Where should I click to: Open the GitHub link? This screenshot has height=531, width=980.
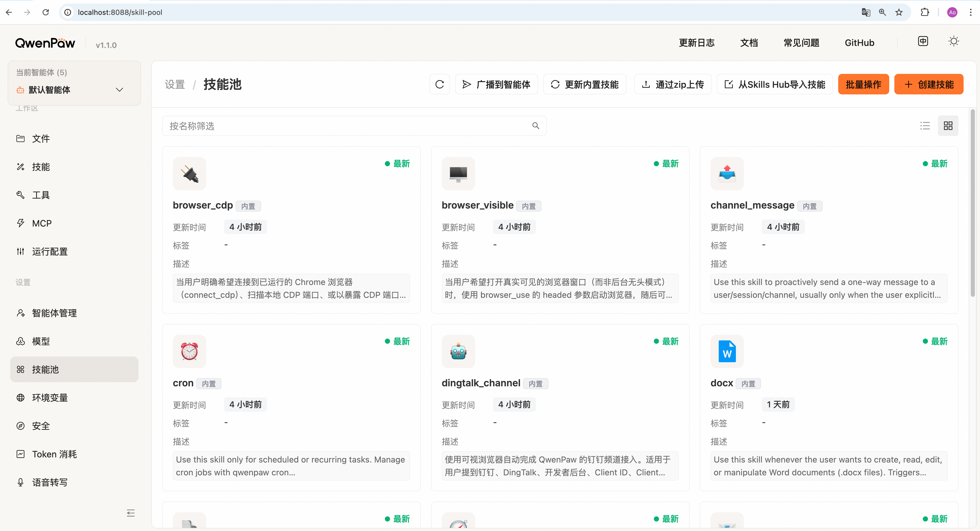859,43
